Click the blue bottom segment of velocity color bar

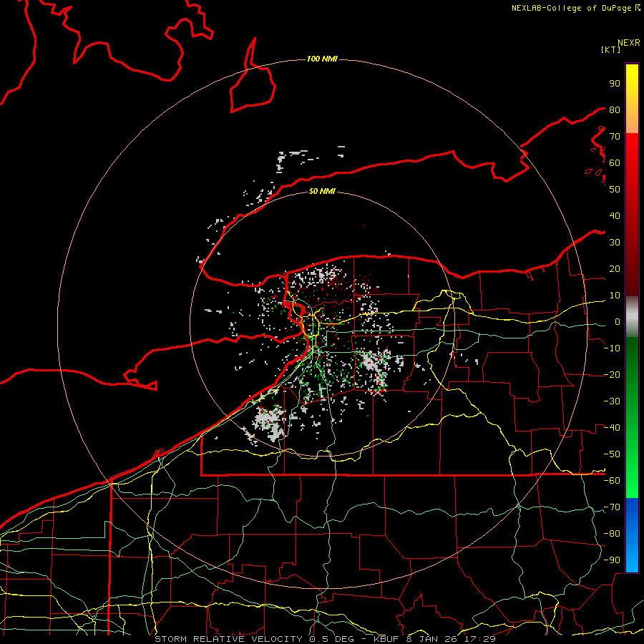click(x=632, y=535)
